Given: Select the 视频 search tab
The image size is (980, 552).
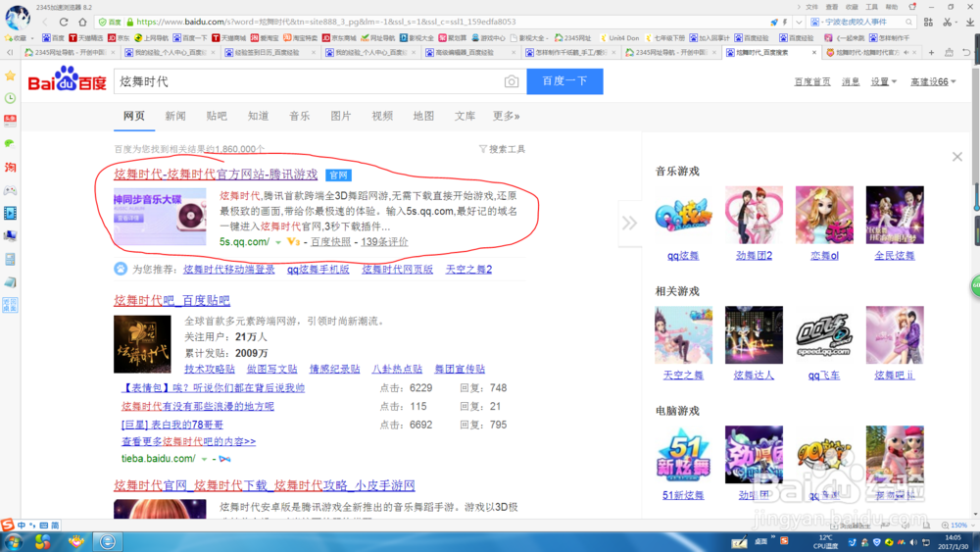Looking at the screenshot, I should click(x=382, y=117).
